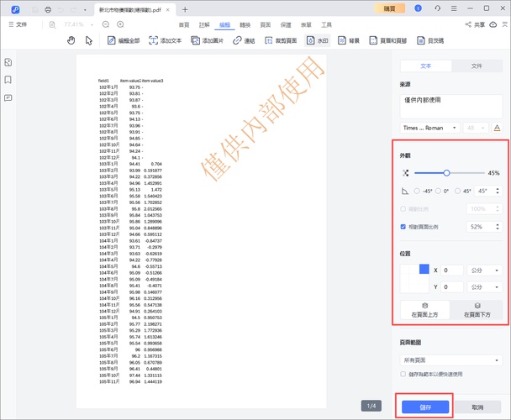Viewport: 511px width, 420px height.
Task: Click the text color icon beside font size
Action: tap(497, 128)
